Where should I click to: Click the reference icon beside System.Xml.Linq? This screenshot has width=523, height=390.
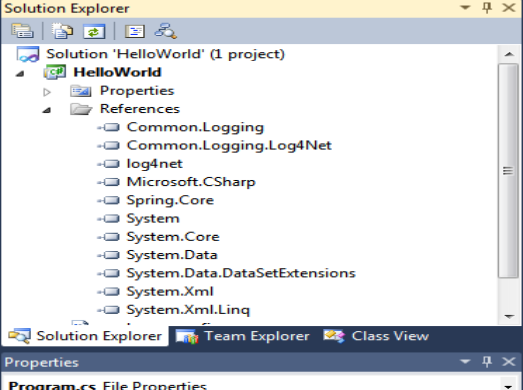point(108,310)
